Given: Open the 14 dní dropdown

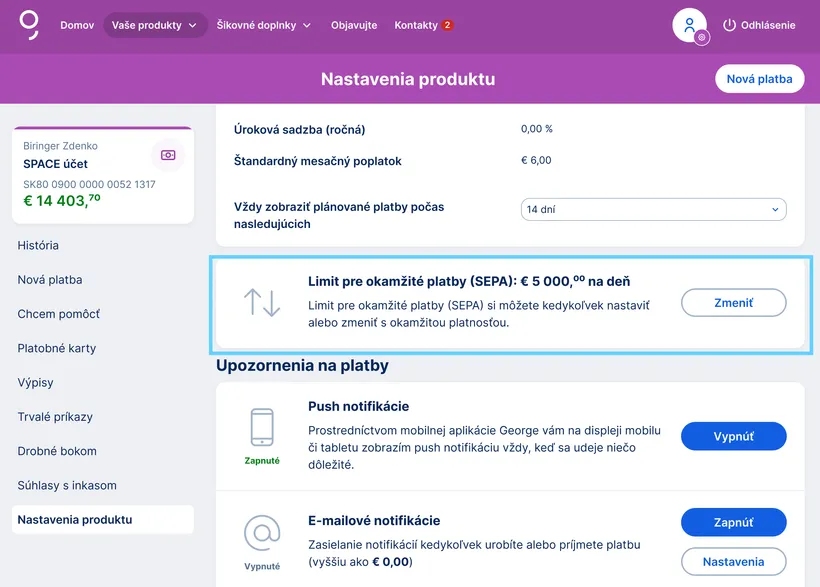Looking at the screenshot, I should tap(653, 209).
